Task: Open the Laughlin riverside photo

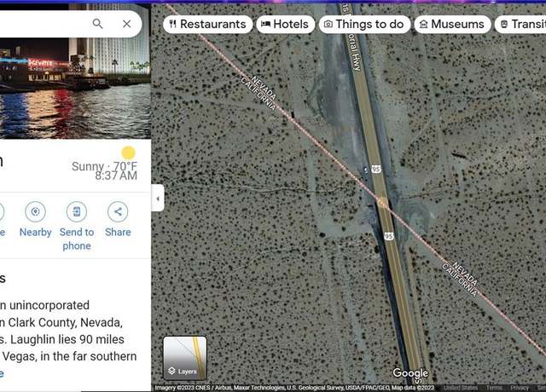Action: tap(75, 89)
